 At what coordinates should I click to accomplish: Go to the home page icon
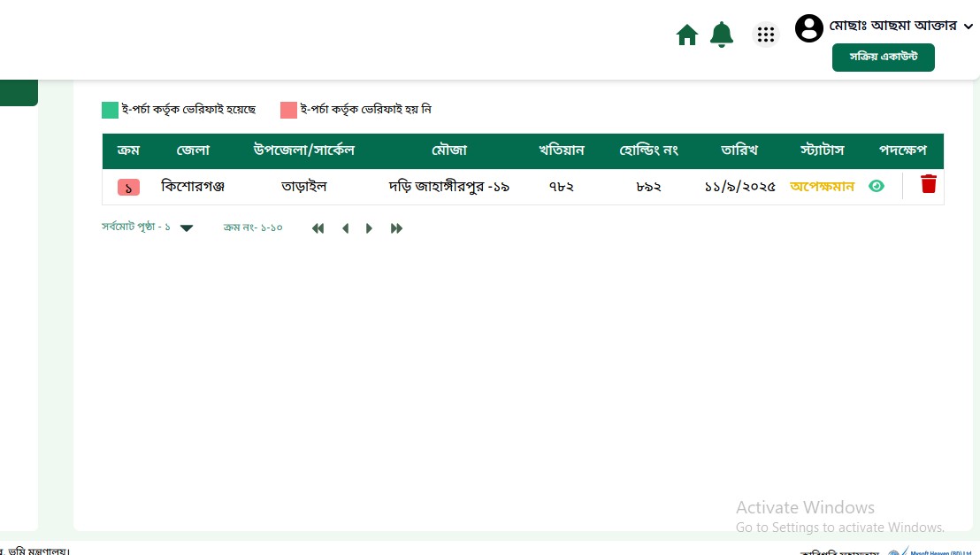click(686, 35)
